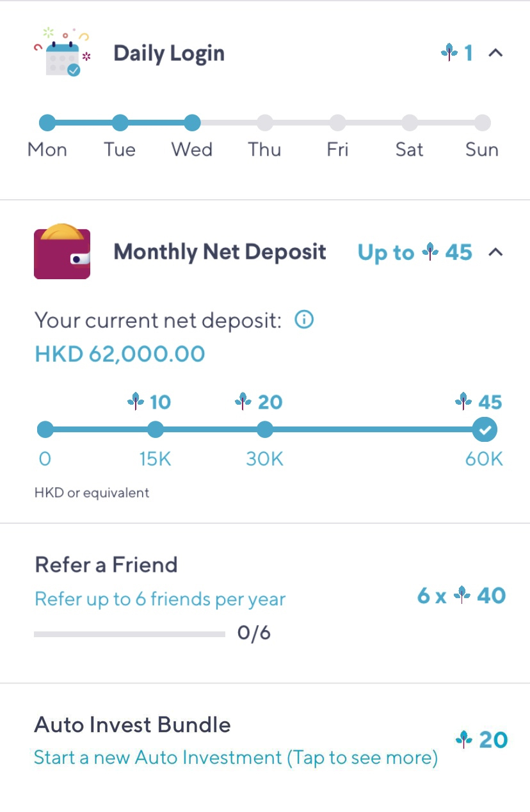The image size is (530, 812).
Task: Click the leaf icon in Refer a Friend reward
Action: [x=462, y=596]
